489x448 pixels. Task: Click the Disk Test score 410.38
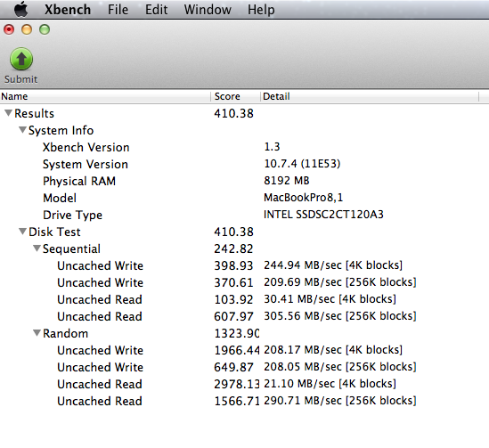234,232
